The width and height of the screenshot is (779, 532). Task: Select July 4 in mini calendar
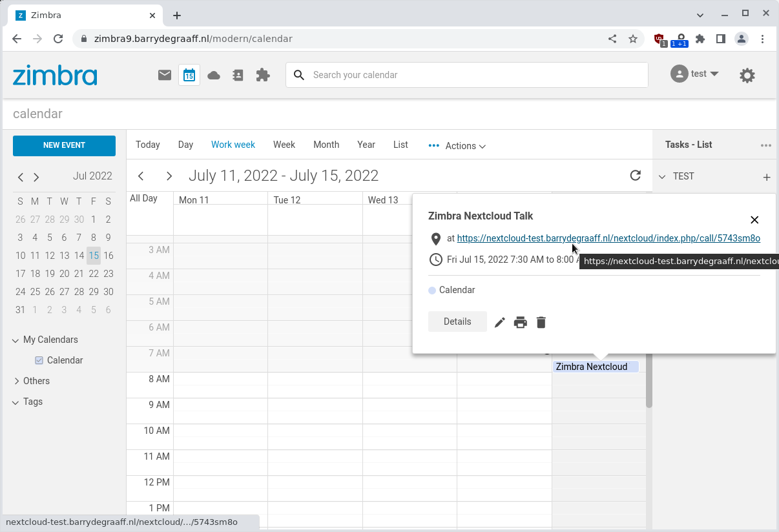pyautogui.click(x=35, y=238)
